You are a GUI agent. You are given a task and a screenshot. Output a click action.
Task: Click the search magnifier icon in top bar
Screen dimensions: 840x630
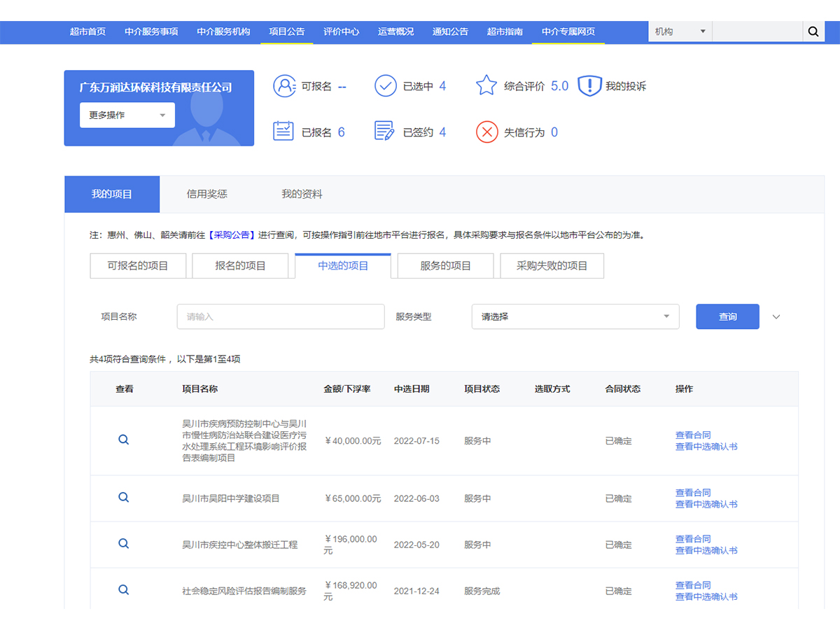click(813, 31)
